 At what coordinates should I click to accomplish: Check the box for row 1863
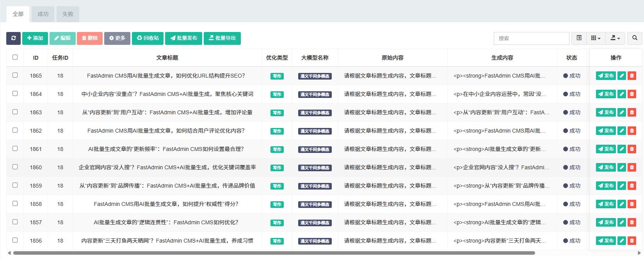[15, 112]
